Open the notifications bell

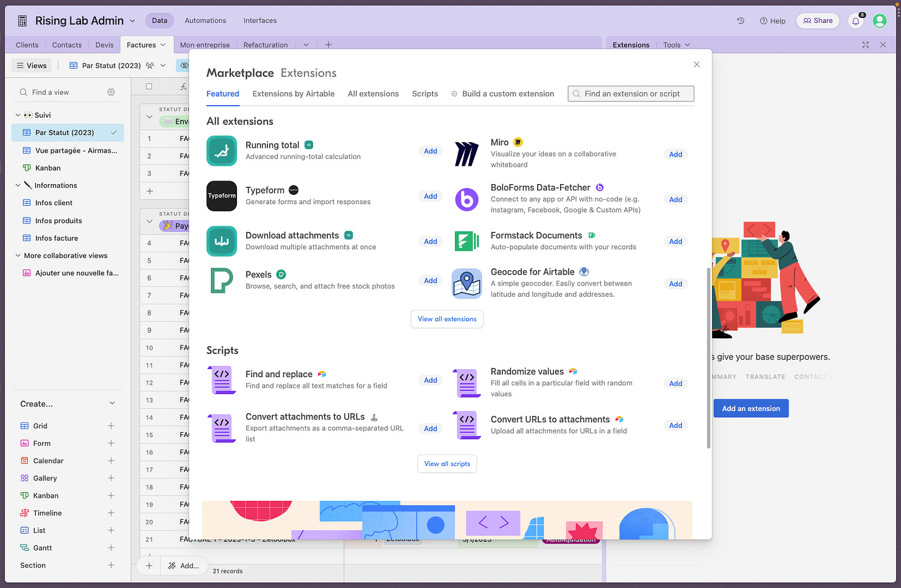(856, 21)
